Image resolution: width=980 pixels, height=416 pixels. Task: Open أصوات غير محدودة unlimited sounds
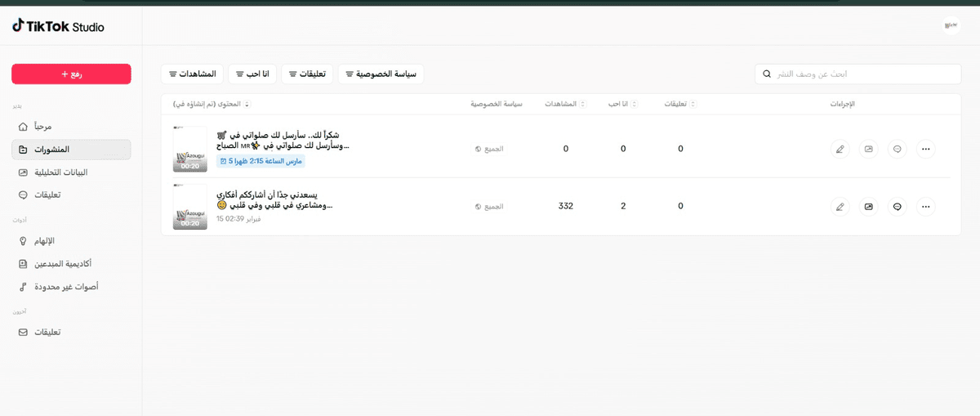pos(71,287)
